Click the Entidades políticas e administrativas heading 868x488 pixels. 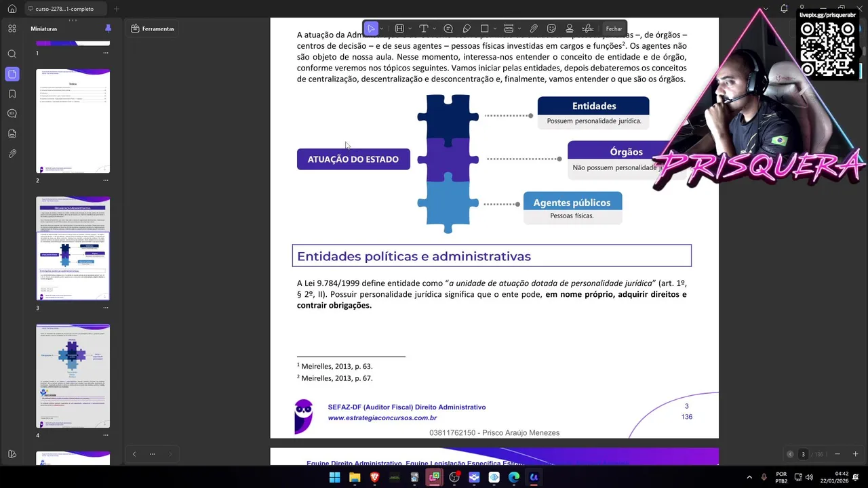pyautogui.click(x=414, y=256)
